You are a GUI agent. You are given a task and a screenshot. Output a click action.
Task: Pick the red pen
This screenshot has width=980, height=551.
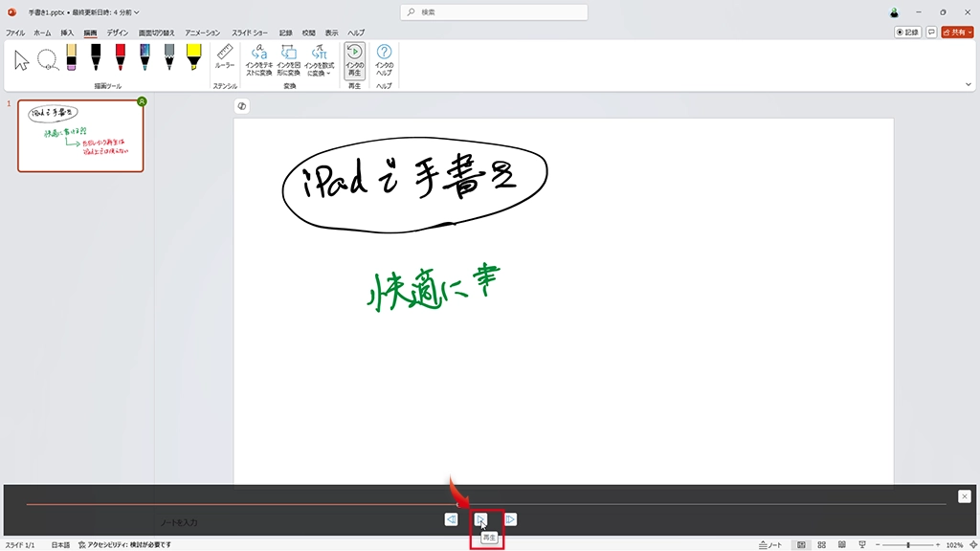[x=120, y=57]
